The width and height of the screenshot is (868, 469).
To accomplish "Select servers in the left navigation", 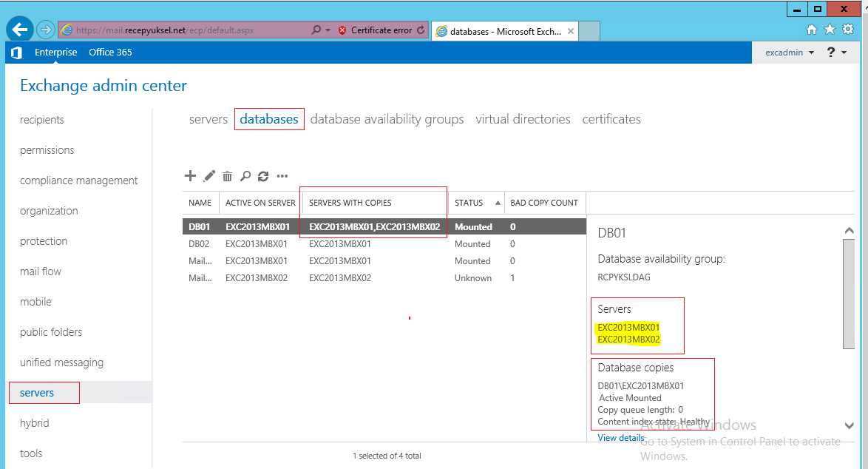I will (37, 393).
